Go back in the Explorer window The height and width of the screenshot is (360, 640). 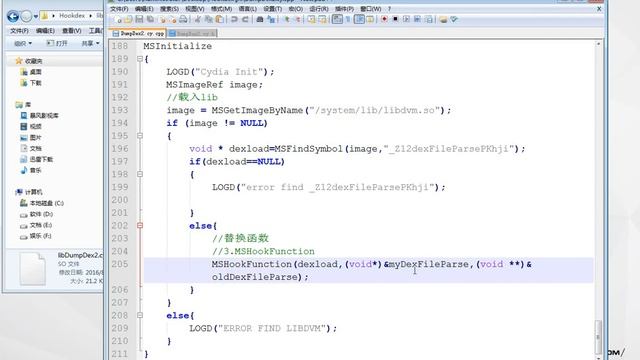pos(13,16)
